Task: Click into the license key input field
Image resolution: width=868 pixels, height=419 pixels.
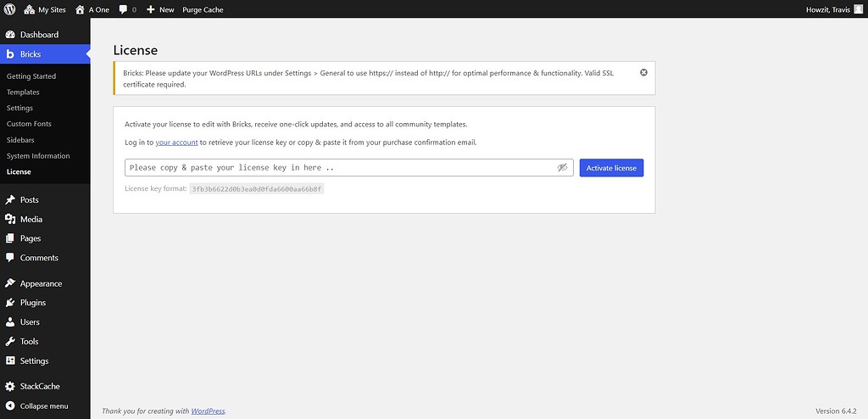Action: (x=339, y=168)
